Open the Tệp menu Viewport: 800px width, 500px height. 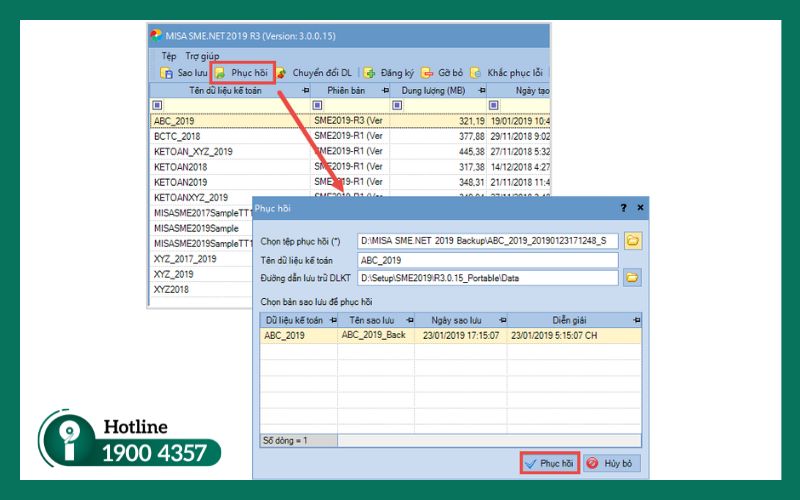tap(169, 56)
